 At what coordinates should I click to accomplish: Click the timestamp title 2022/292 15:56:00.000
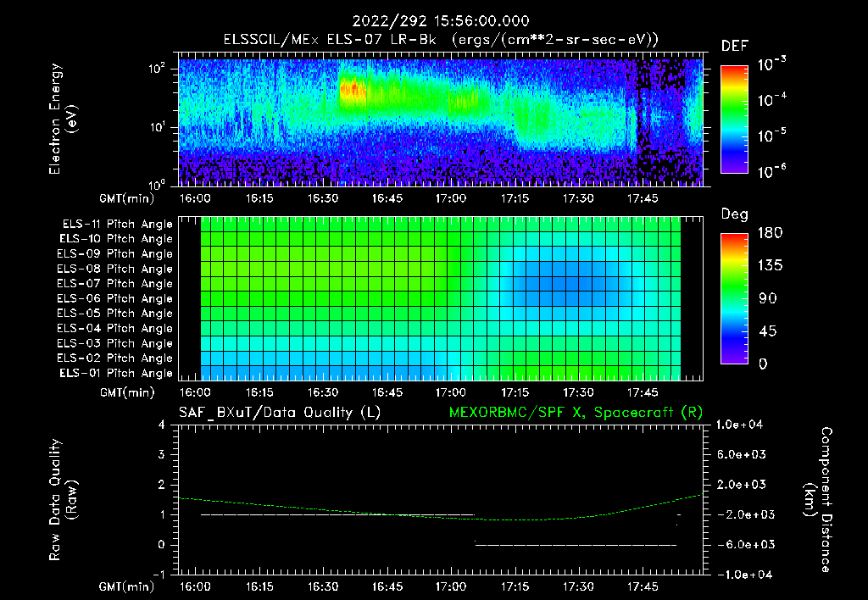[441, 21]
